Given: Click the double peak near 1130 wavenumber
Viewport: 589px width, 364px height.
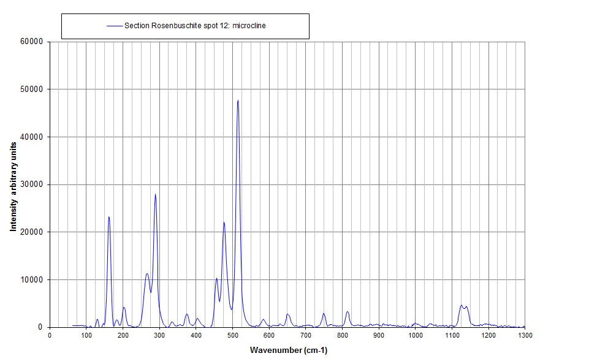Looking at the screenshot, I should 463,306.
